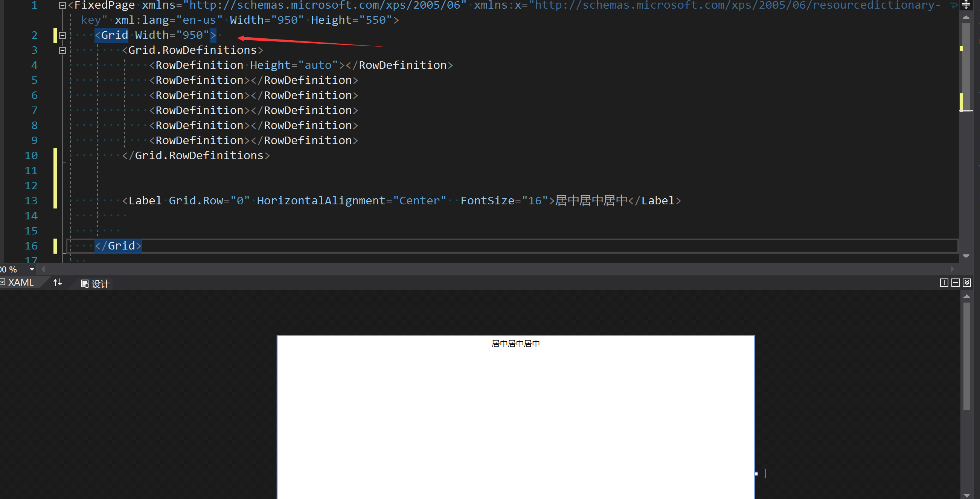Click the resize handle on designer page's right edge

click(x=756, y=473)
